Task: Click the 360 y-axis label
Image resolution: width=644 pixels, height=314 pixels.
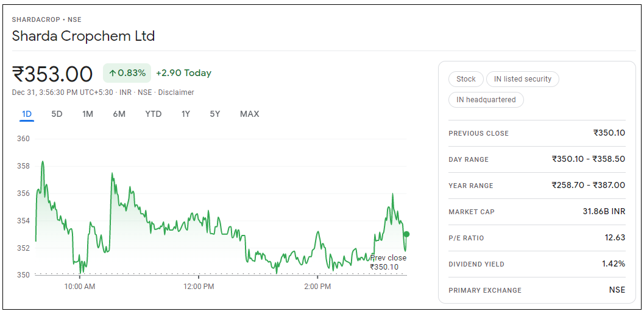Action: [x=24, y=139]
